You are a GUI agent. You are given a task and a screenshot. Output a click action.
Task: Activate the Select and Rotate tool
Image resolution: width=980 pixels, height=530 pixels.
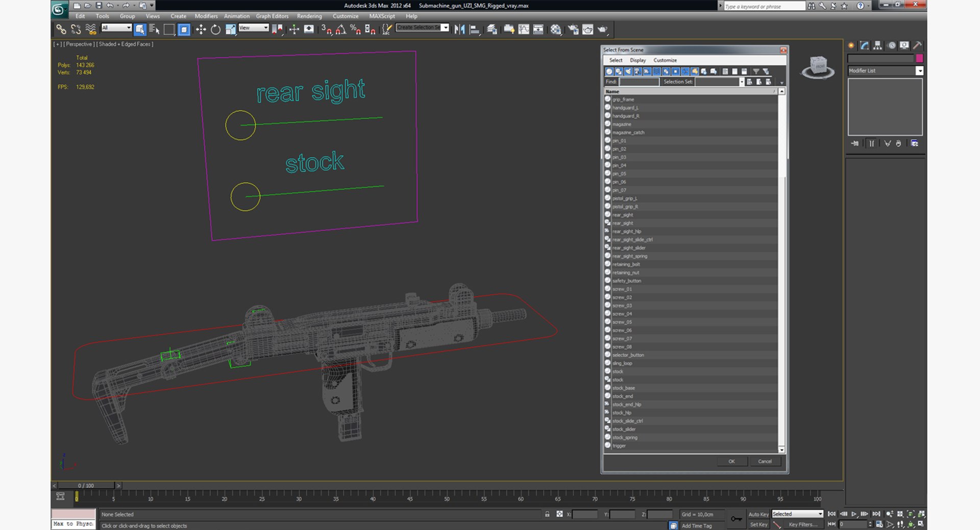215,30
